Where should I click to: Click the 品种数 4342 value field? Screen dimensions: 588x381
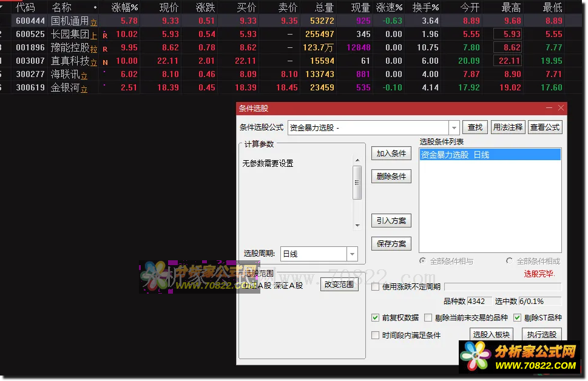pyautogui.click(x=479, y=301)
